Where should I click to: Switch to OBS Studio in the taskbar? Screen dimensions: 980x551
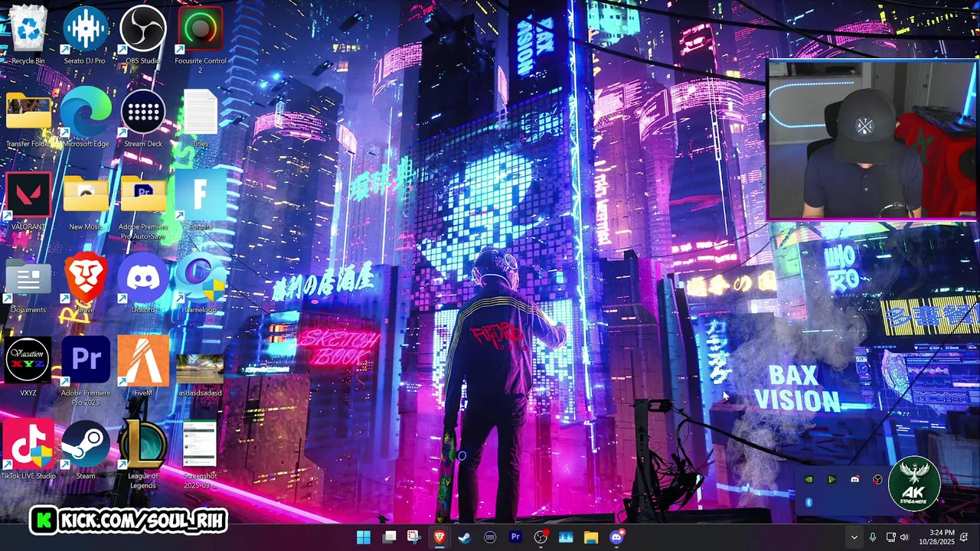[541, 537]
